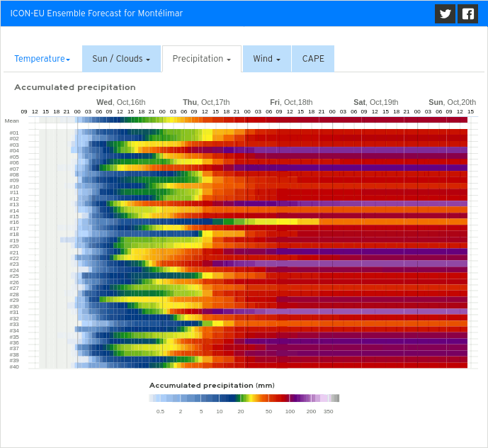Click the green section of the color legend

tap(242, 398)
